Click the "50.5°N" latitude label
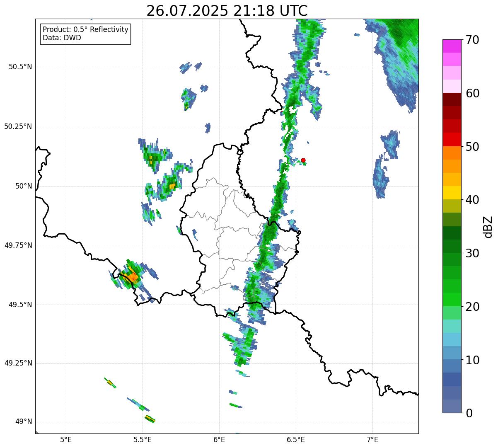Screen dimensions: 498x448 [20, 67]
